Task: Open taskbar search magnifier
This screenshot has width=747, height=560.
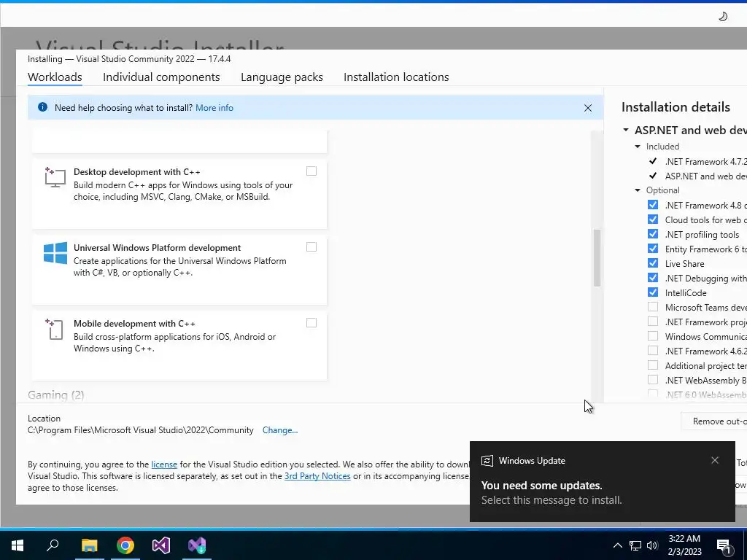Action: coord(53,545)
